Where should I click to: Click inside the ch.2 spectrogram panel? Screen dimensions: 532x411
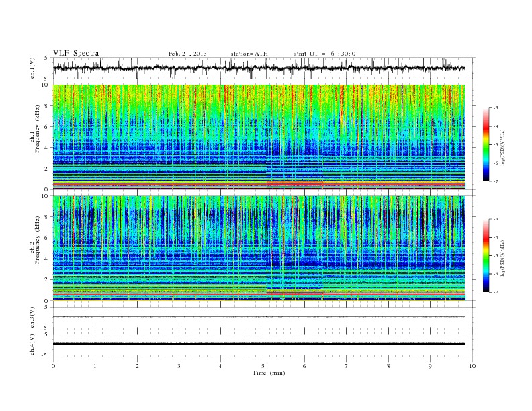click(259, 248)
